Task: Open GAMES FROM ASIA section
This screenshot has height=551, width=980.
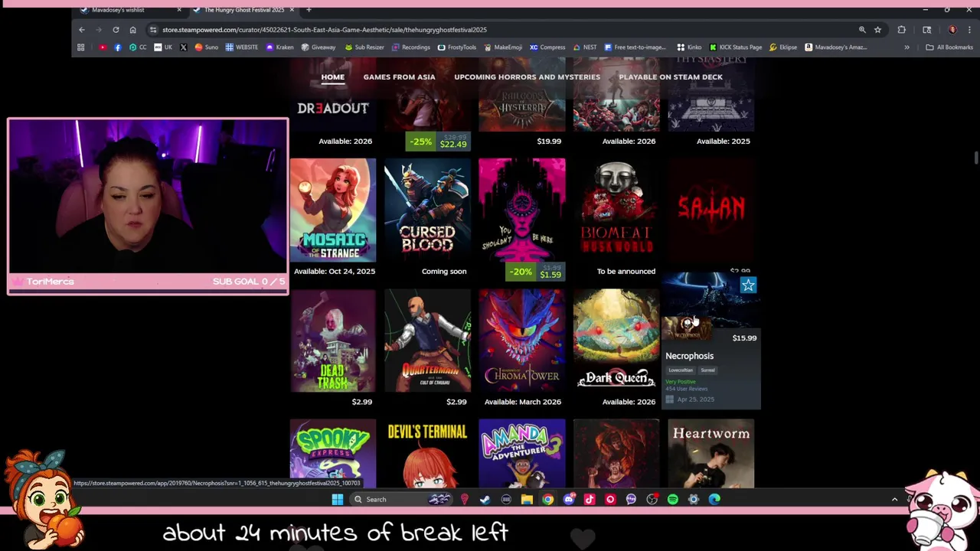Action: tap(399, 77)
